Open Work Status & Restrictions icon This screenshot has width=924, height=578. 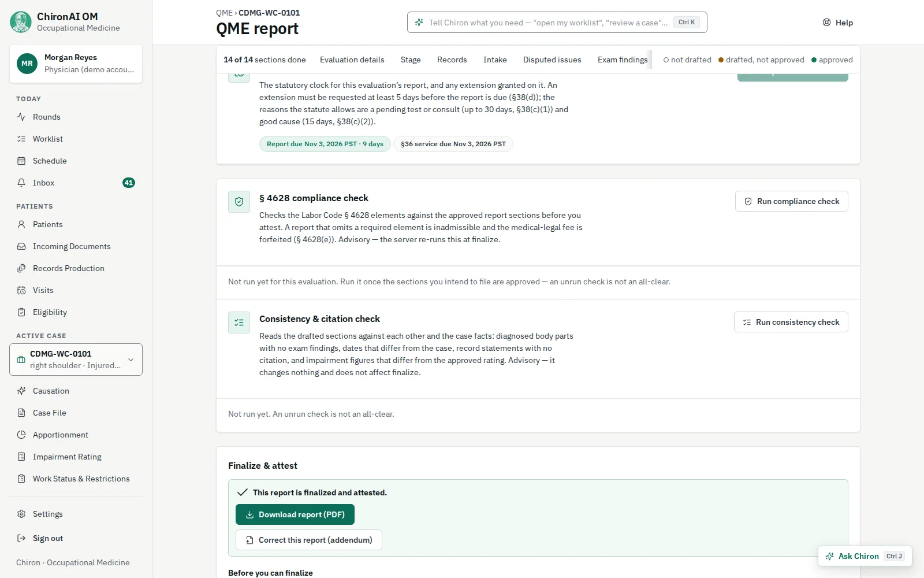coord(21,479)
